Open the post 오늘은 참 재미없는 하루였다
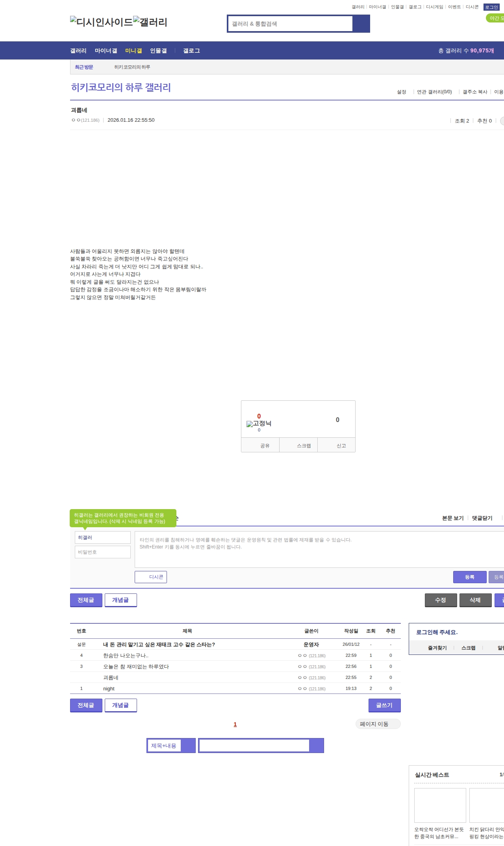Viewport: 504px width, 846px height. [136, 666]
